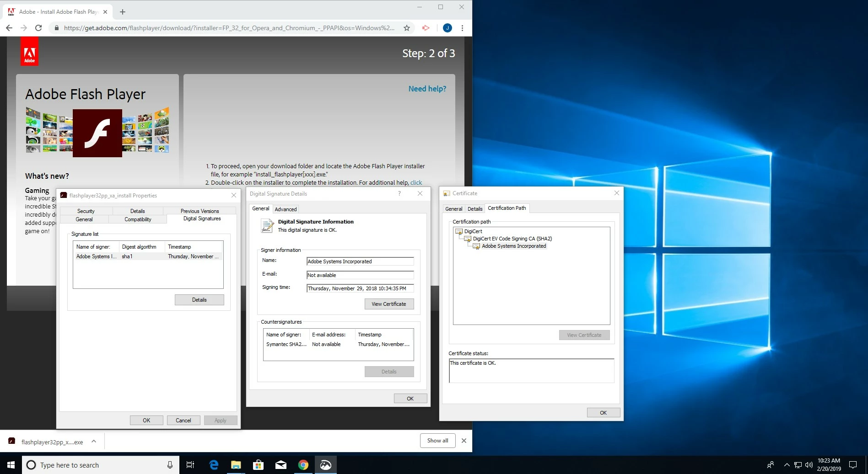Open the Need help? link
This screenshot has width=868, height=474.
427,89
